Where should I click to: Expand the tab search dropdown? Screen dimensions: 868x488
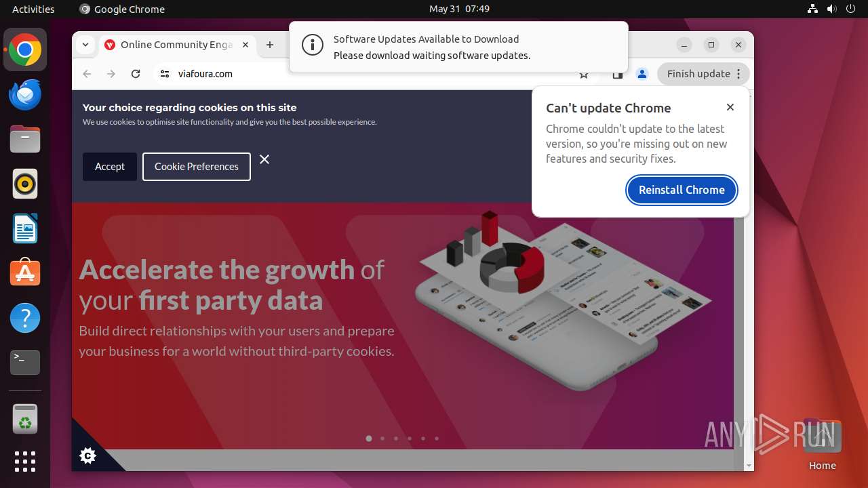click(x=85, y=45)
